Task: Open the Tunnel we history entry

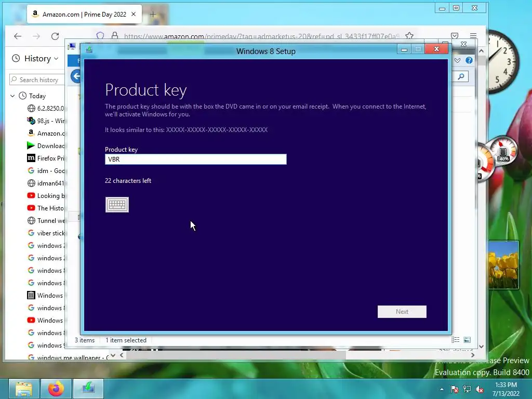Action: point(46,220)
